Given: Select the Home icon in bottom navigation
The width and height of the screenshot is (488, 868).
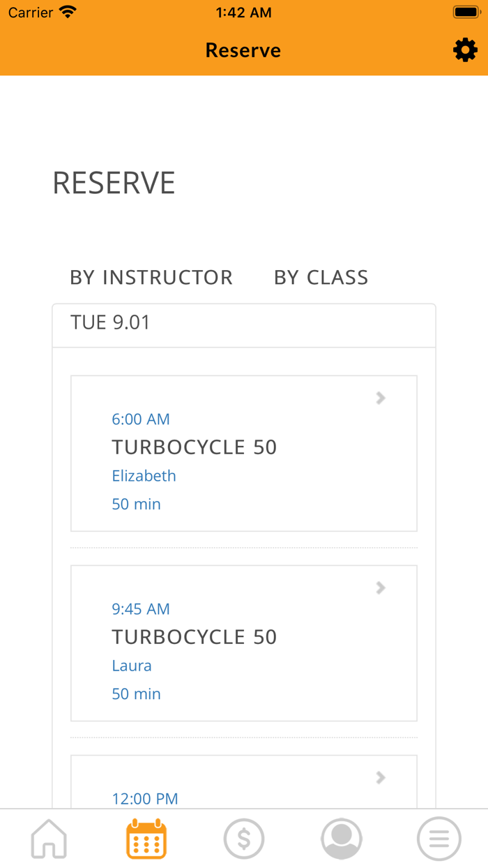Looking at the screenshot, I should [x=49, y=839].
